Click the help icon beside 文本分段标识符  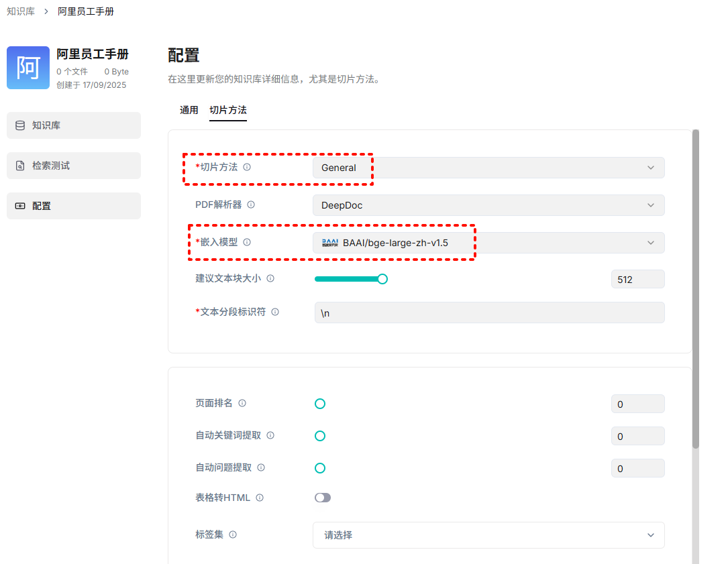[275, 312]
